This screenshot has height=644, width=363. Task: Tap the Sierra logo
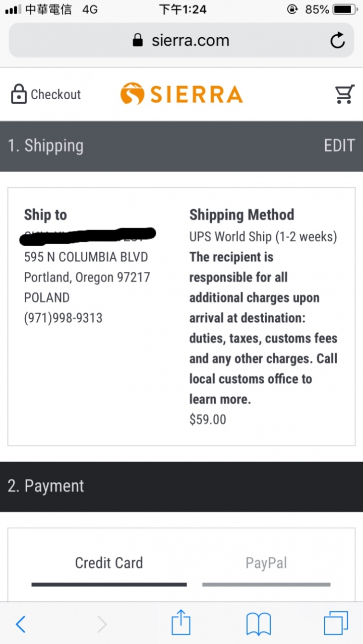[181, 95]
